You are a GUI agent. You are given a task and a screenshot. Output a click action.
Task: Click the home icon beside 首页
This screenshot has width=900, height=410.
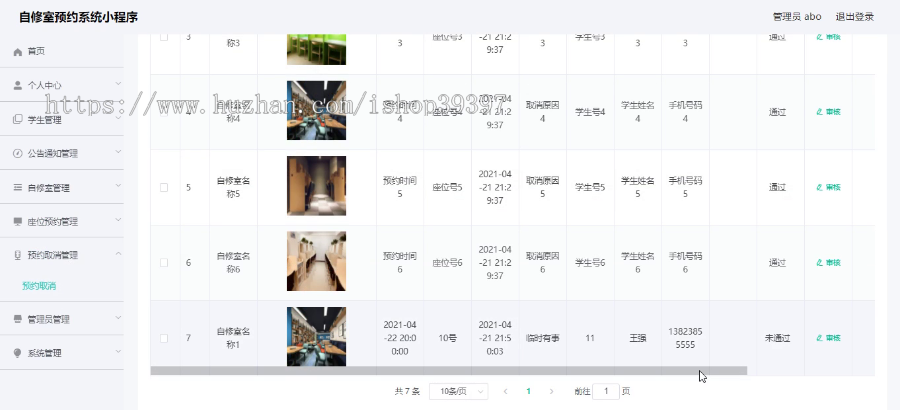tap(17, 52)
